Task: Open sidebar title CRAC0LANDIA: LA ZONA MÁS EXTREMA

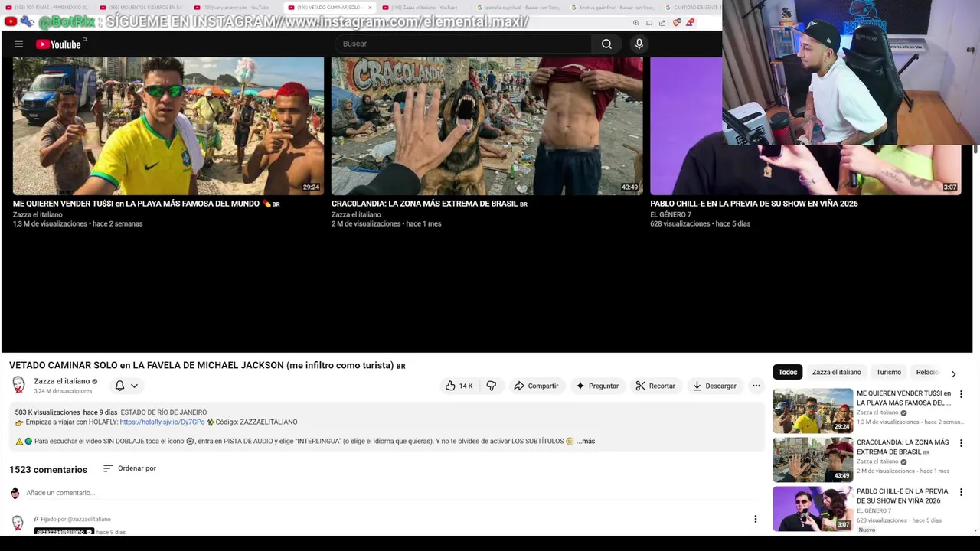Action: [903, 447]
